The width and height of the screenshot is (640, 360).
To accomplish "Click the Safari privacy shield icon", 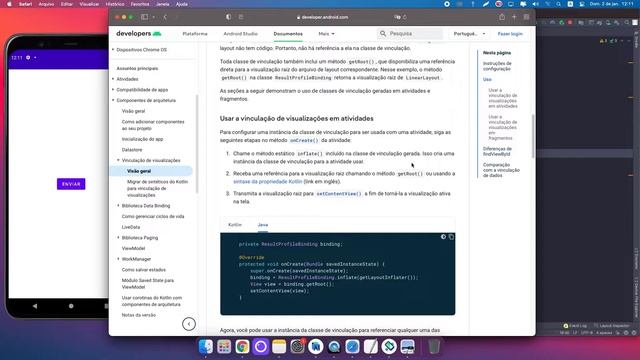I will coord(229,17).
